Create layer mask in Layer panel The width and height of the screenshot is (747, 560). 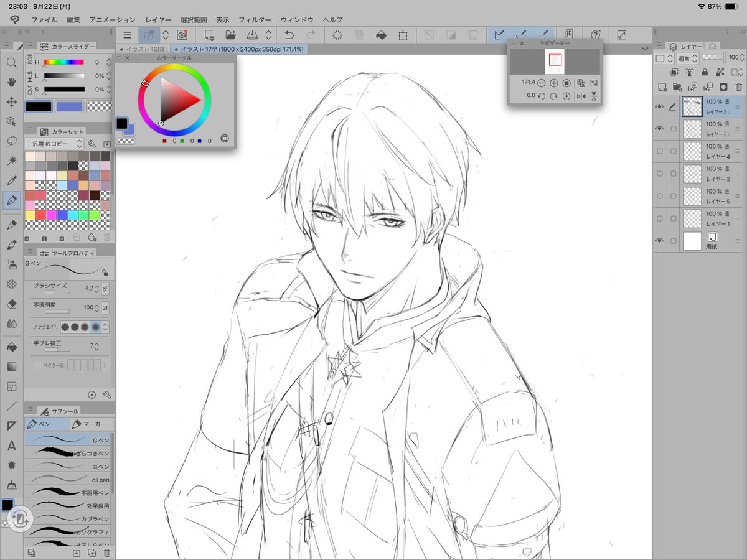tap(723, 87)
